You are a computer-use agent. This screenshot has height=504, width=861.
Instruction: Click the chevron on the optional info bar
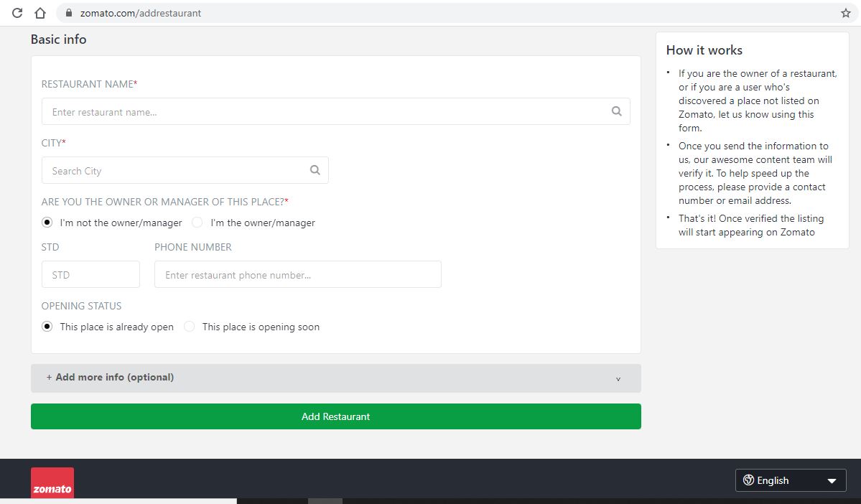[x=618, y=378]
